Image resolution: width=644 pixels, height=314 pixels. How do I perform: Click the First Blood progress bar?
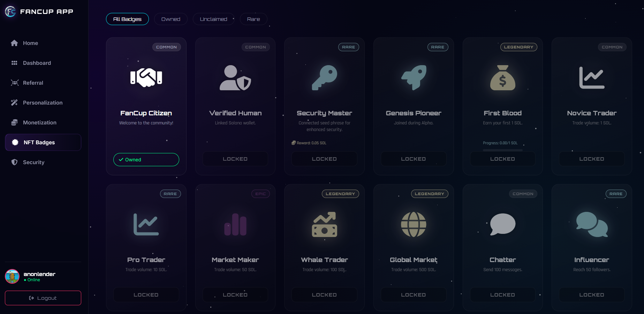[x=502, y=150]
